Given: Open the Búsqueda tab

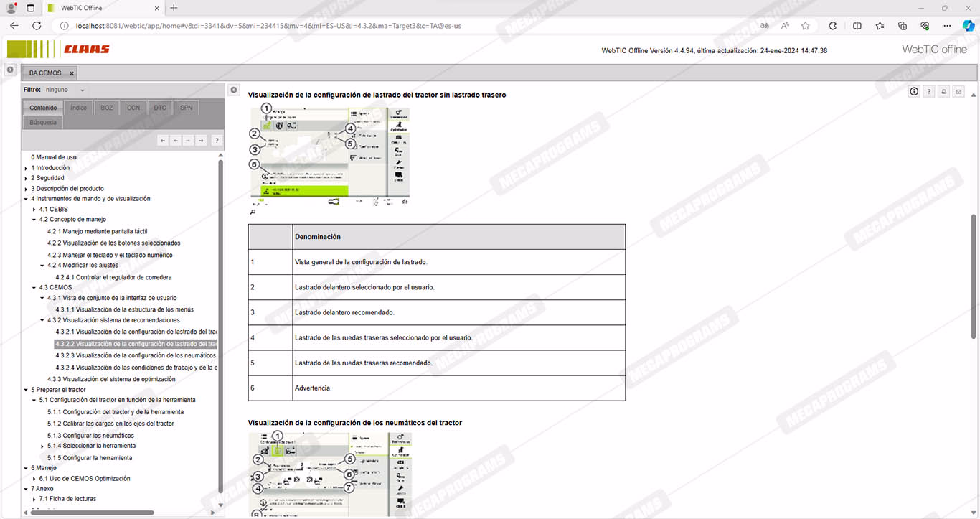Looking at the screenshot, I should tap(43, 123).
